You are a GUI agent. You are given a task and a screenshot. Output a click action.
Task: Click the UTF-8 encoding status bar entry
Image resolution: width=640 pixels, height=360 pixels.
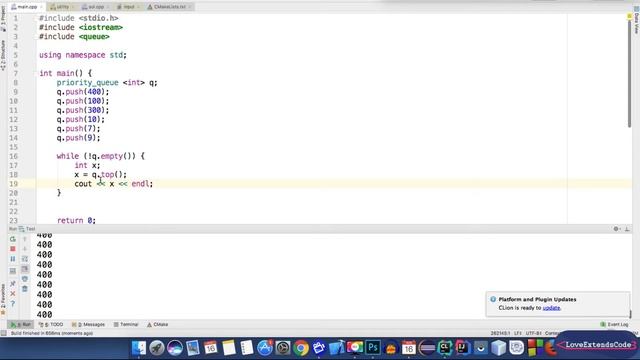coord(533,333)
